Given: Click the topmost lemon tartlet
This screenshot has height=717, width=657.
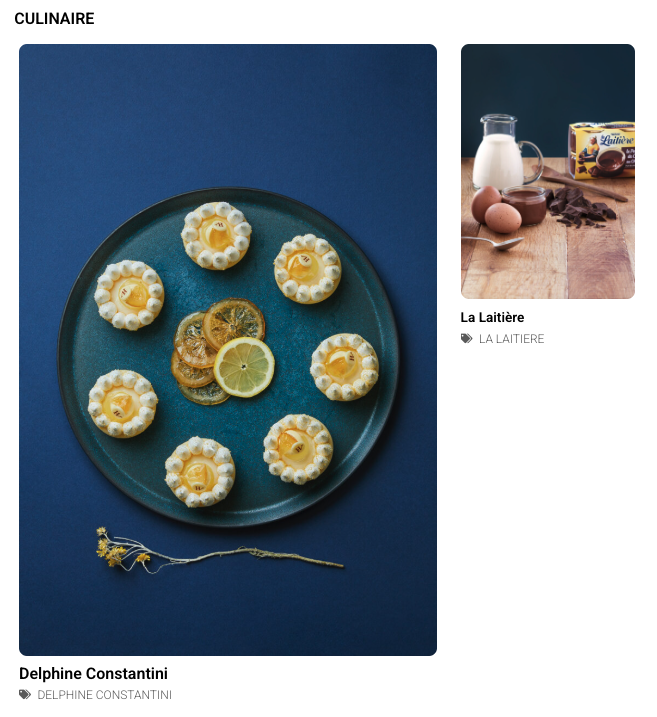Looking at the screenshot, I should [216, 235].
